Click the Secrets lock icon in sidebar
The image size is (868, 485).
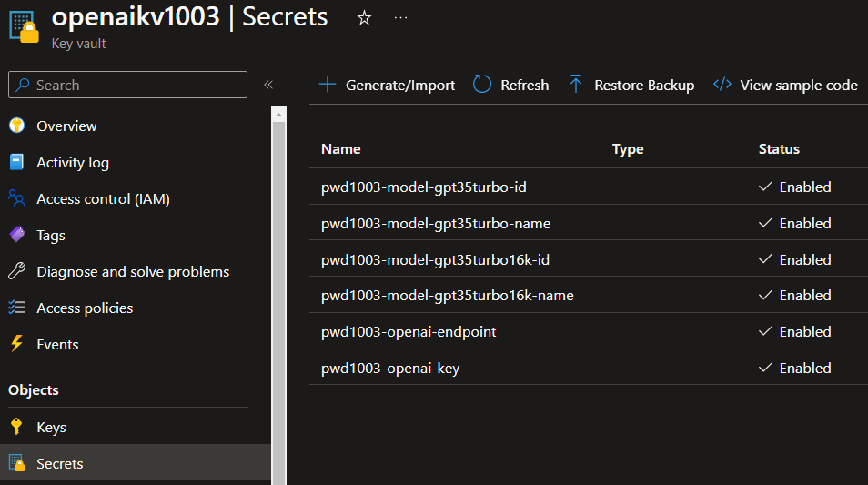tap(17, 463)
